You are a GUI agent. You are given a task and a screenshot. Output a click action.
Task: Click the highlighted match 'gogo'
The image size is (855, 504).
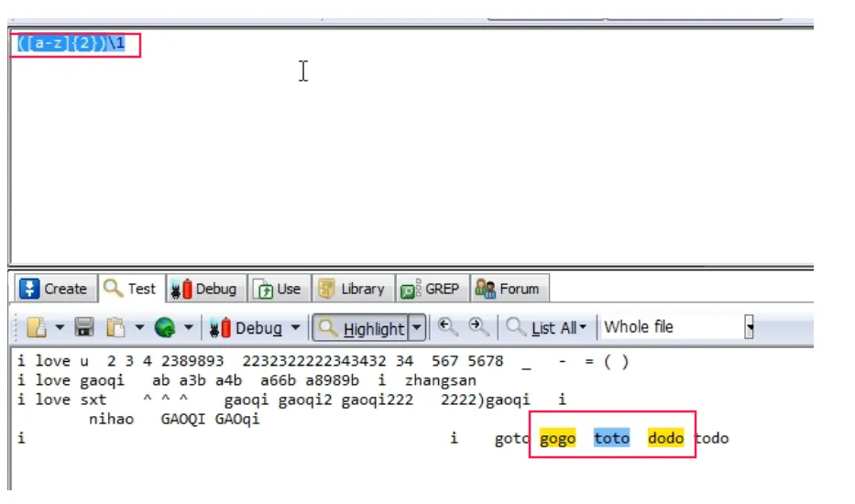point(557,438)
